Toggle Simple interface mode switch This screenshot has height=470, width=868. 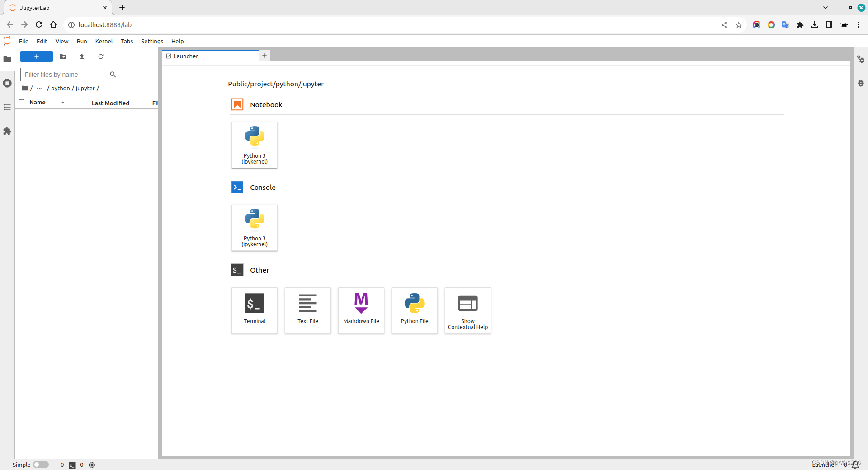click(41, 465)
